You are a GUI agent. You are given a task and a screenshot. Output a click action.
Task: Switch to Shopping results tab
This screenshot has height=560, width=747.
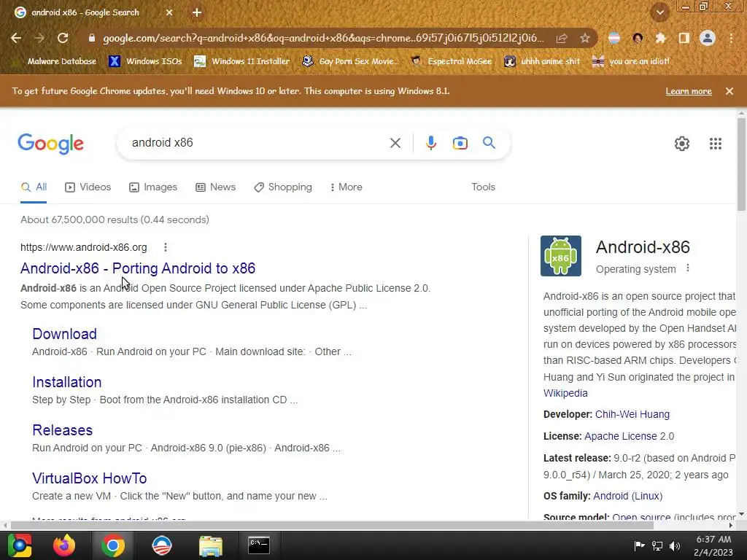(x=283, y=187)
